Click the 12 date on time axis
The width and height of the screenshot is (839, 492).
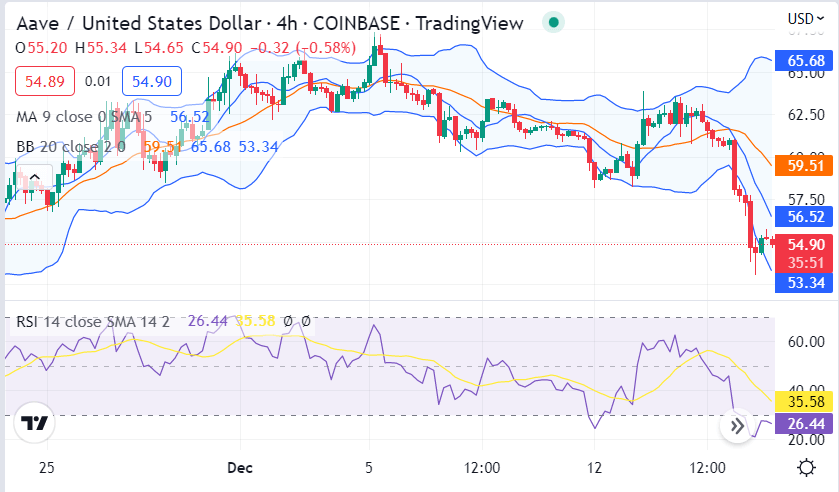(x=594, y=467)
